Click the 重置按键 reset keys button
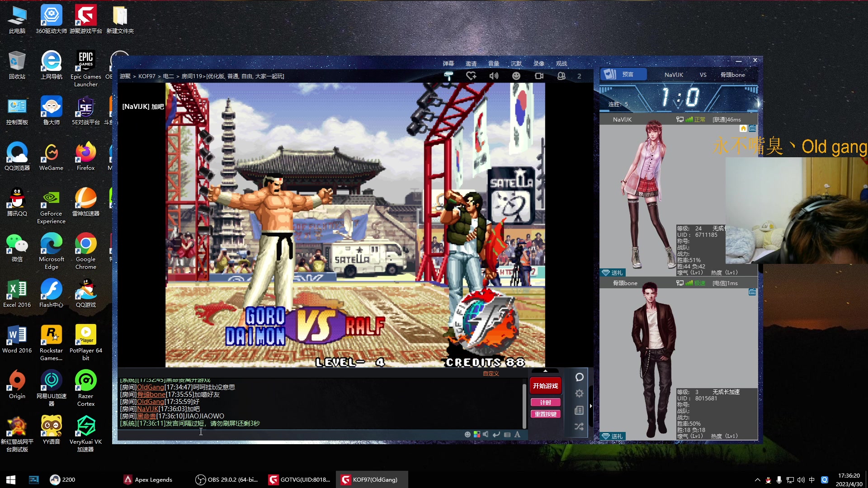 (x=546, y=414)
